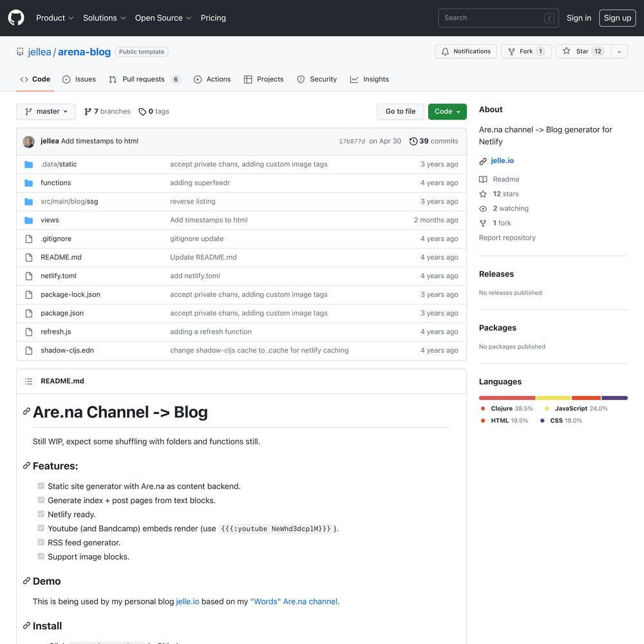Click the commit history clock icon
The width and height of the screenshot is (644, 644).
tap(413, 141)
